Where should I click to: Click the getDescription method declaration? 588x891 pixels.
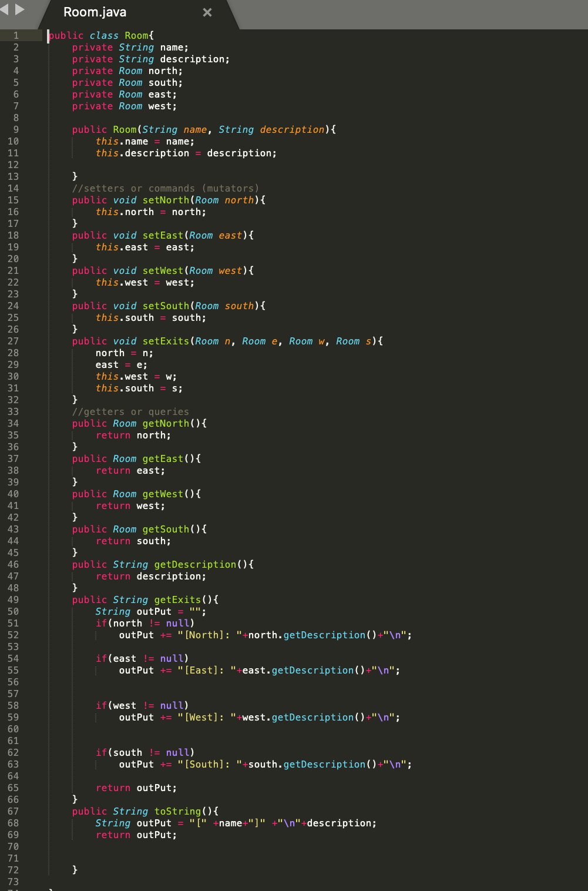point(163,564)
